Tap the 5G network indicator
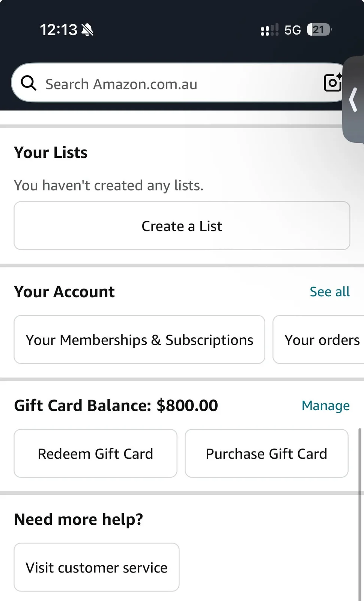The image size is (364, 601). tap(293, 30)
